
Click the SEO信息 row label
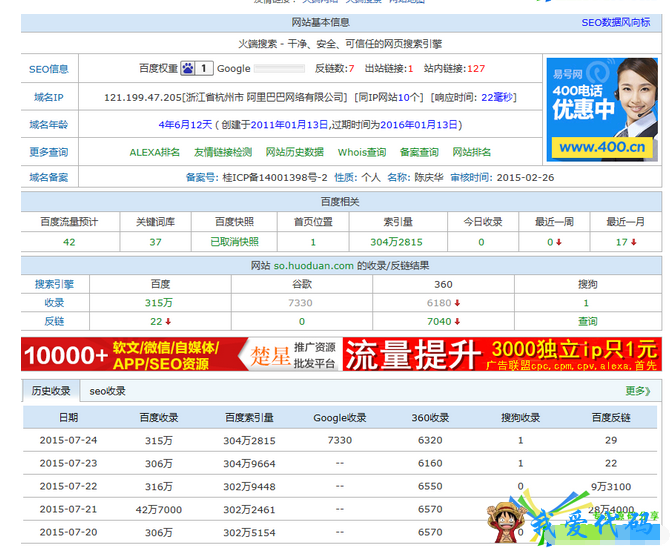pyautogui.click(x=49, y=69)
